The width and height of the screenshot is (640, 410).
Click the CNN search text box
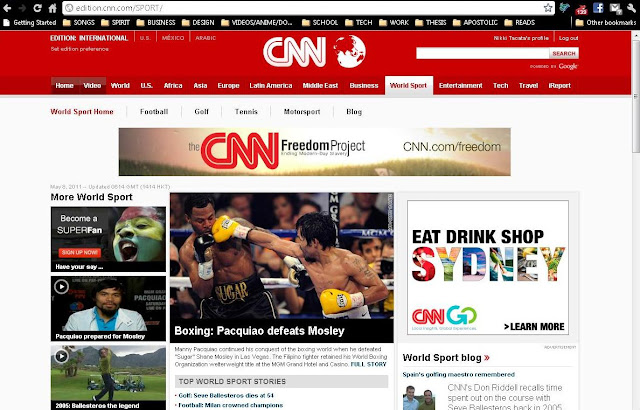pos(482,53)
